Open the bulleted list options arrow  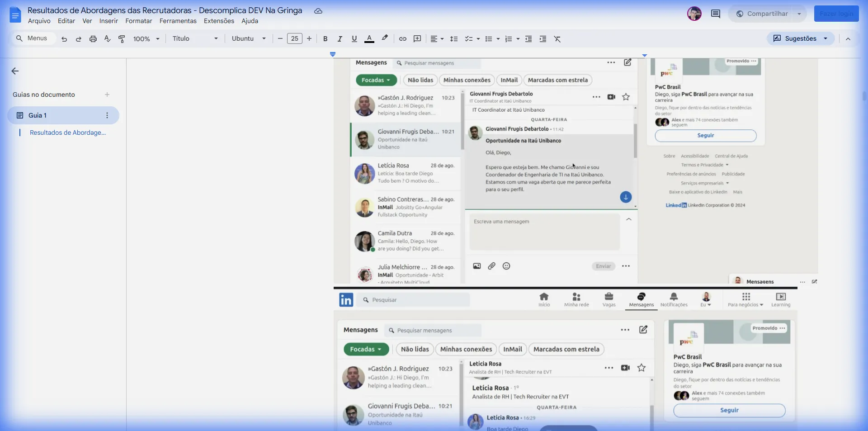coord(498,39)
